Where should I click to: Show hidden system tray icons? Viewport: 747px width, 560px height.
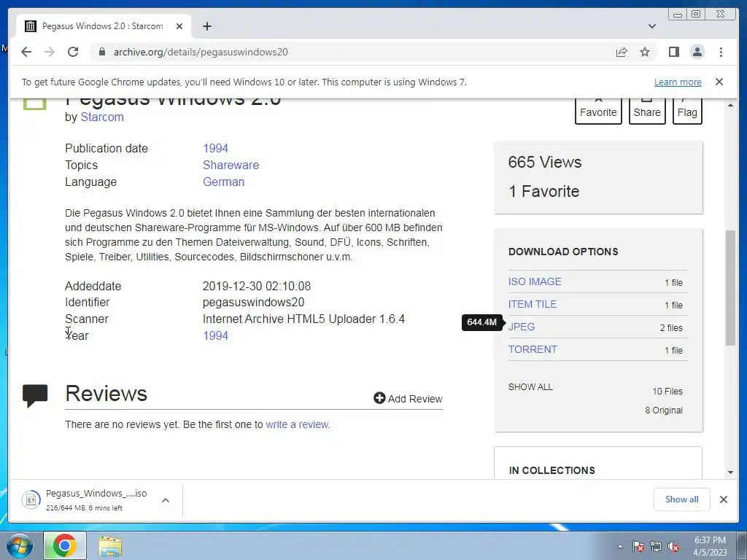point(620,546)
